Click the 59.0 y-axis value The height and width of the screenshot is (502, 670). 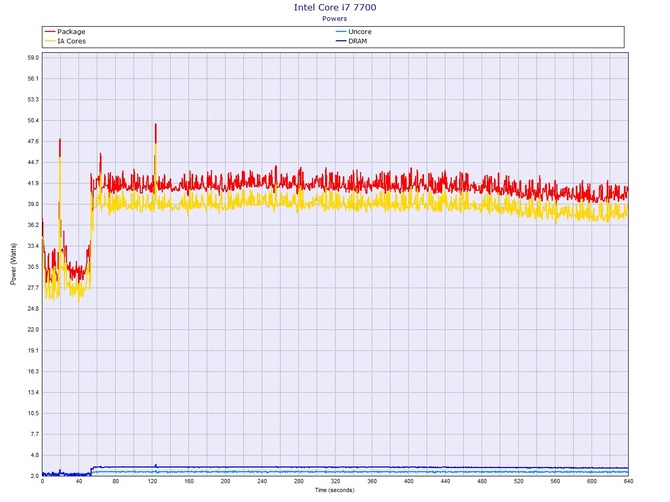pos(33,58)
